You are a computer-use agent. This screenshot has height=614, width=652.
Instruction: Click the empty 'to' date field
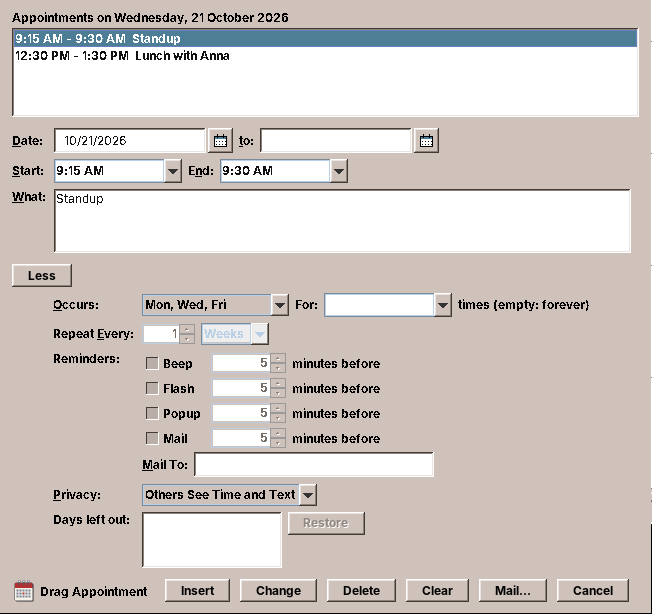pos(336,141)
